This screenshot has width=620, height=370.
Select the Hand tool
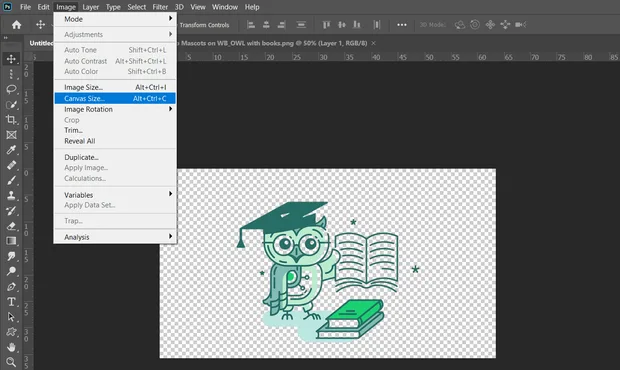[11, 347]
